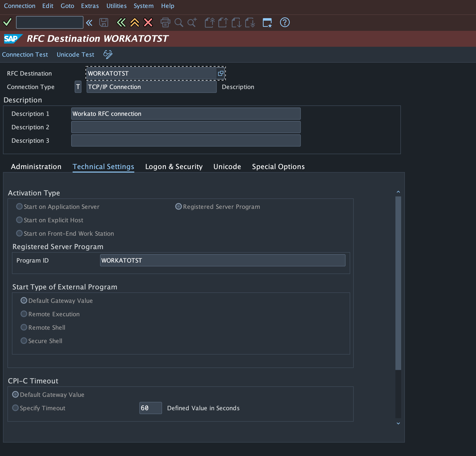Toggle Display/Change glasses-pencil icon
The height and width of the screenshot is (456, 476).
coord(108,54)
